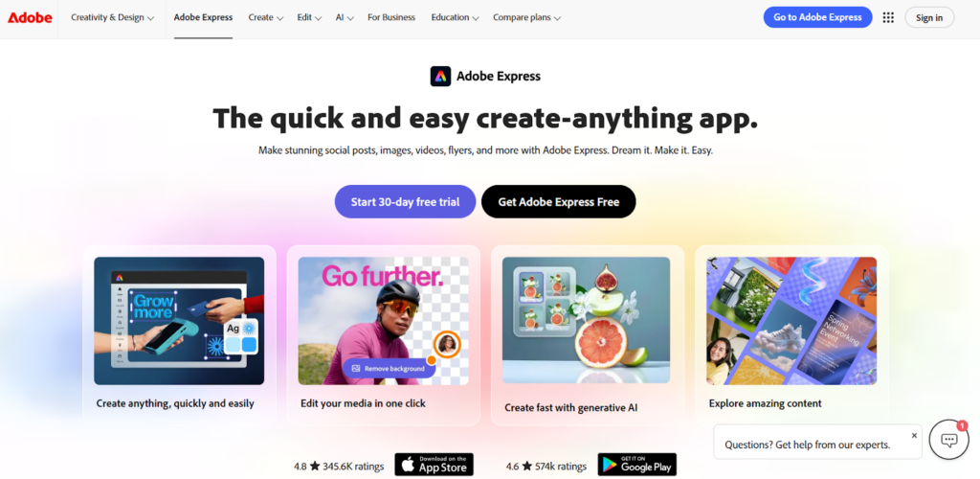The width and height of the screenshot is (980, 479).
Task: Click the Google Play download badge
Action: point(636,465)
